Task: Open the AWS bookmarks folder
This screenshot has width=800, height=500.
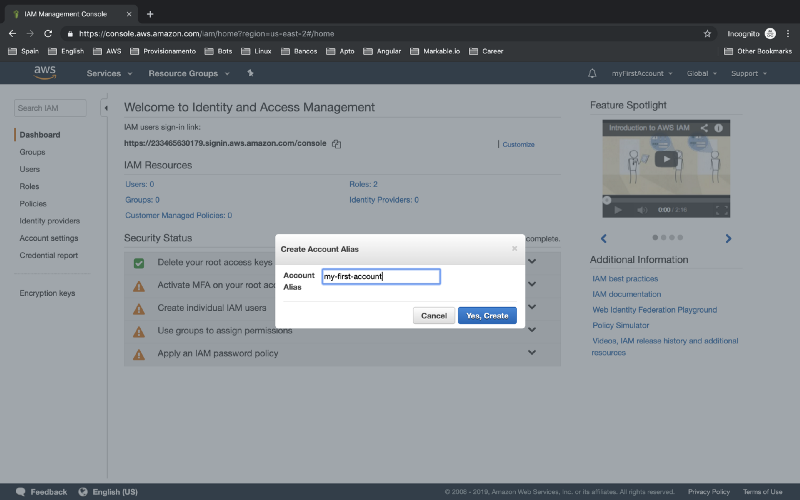Action: point(107,51)
